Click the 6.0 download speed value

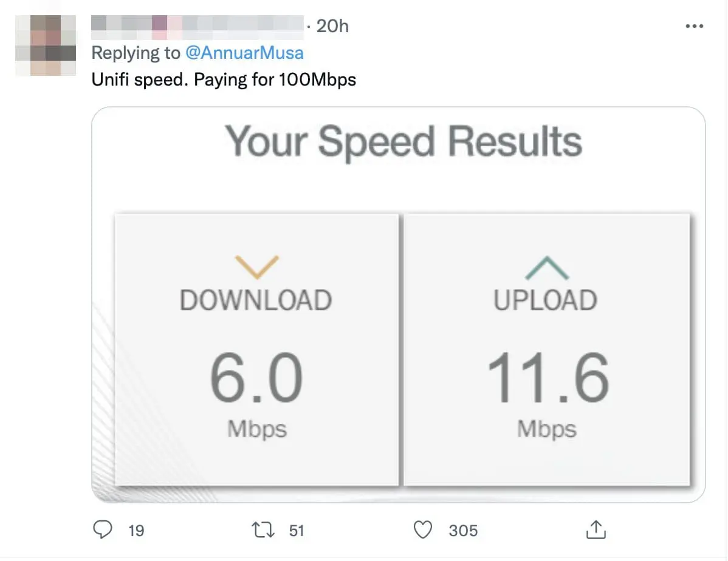256,379
